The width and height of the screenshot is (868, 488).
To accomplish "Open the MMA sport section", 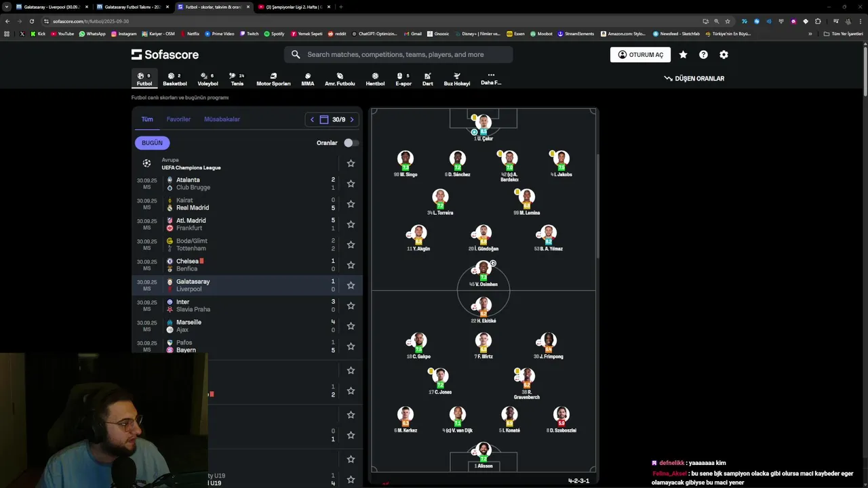I will click(308, 79).
